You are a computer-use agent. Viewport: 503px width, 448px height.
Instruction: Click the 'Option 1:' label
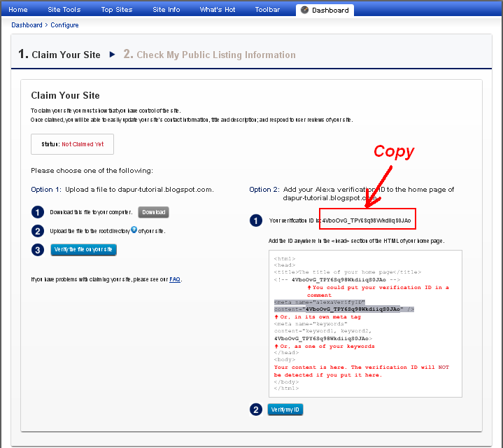[46, 189]
